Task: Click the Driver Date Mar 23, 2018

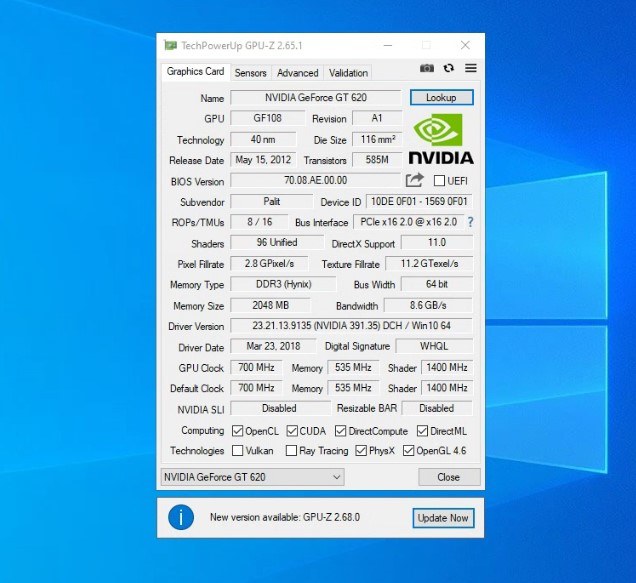Action: [273, 346]
